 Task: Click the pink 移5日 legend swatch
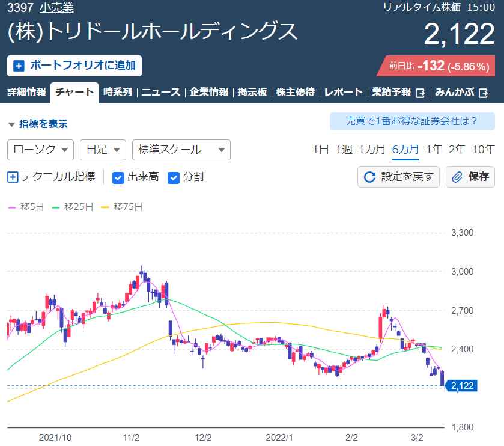click(12, 207)
